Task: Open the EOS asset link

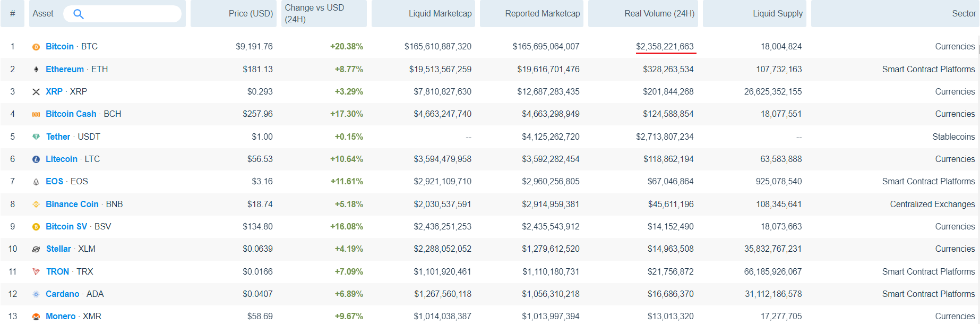Action: point(54,182)
